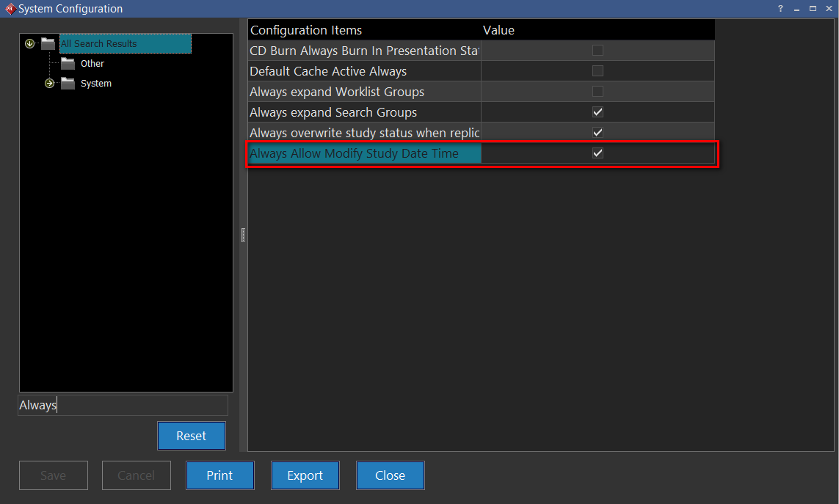Click the Close button at bottom
This screenshot has width=839, height=504.
(390, 475)
